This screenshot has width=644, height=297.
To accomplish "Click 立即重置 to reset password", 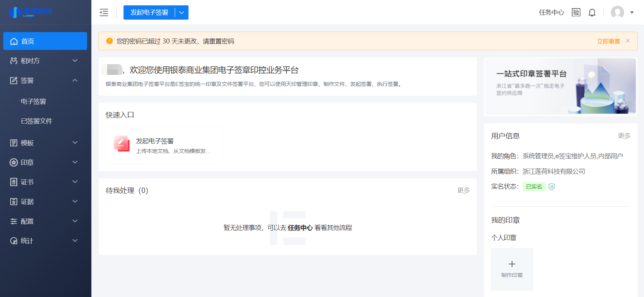I will tap(609, 41).
